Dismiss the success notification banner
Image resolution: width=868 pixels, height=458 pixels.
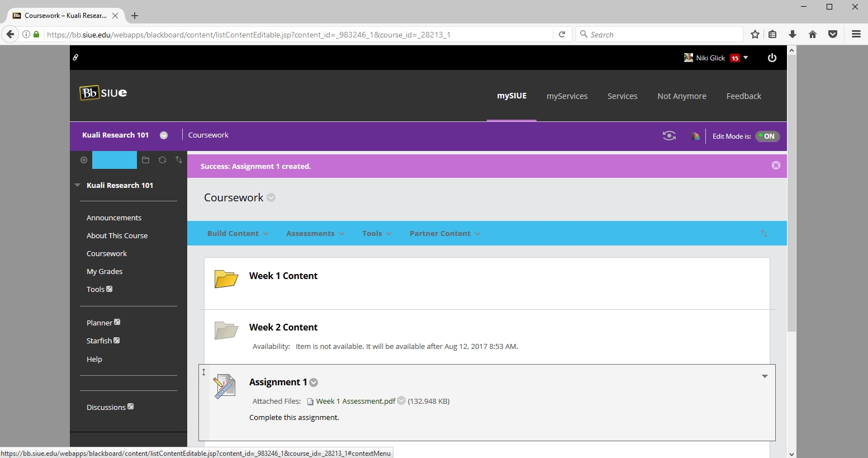pyautogui.click(x=776, y=166)
